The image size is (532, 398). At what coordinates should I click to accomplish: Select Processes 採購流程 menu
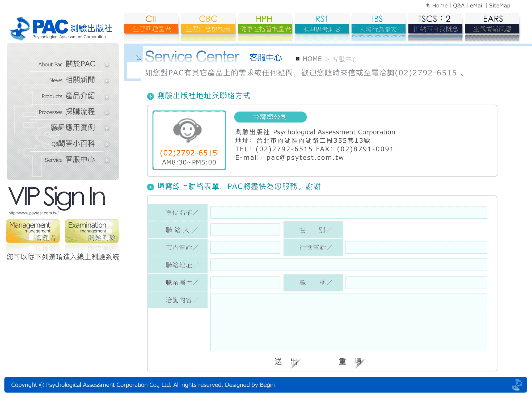pos(67,112)
